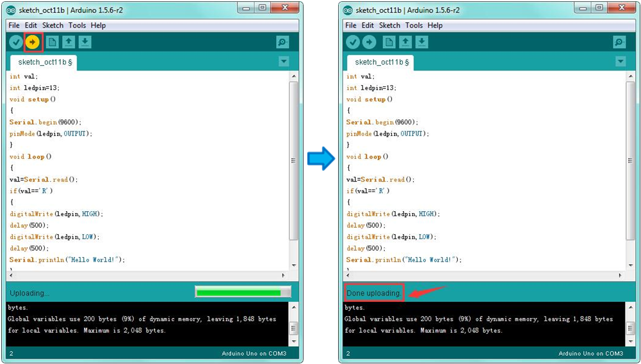Select sketch_oct11b tab in right window
This screenshot has height=364, width=641.
coord(380,63)
